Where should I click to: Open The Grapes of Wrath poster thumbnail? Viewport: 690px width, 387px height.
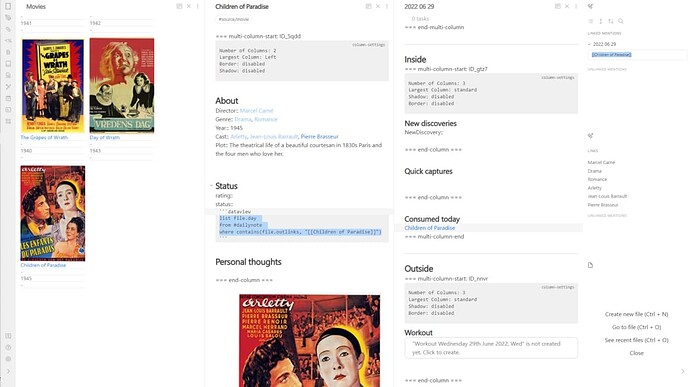point(53,86)
